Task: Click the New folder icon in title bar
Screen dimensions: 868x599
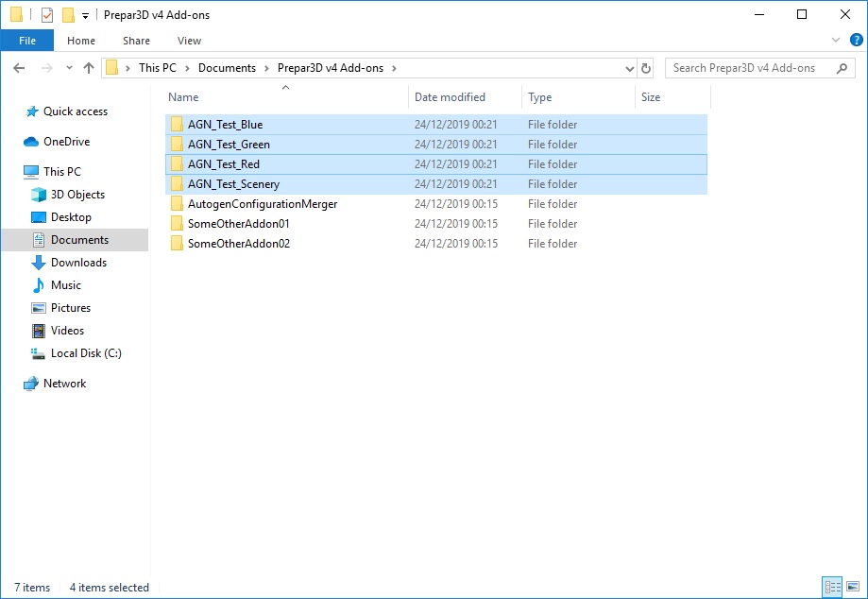Action: pyautogui.click(x=68, y=15)
